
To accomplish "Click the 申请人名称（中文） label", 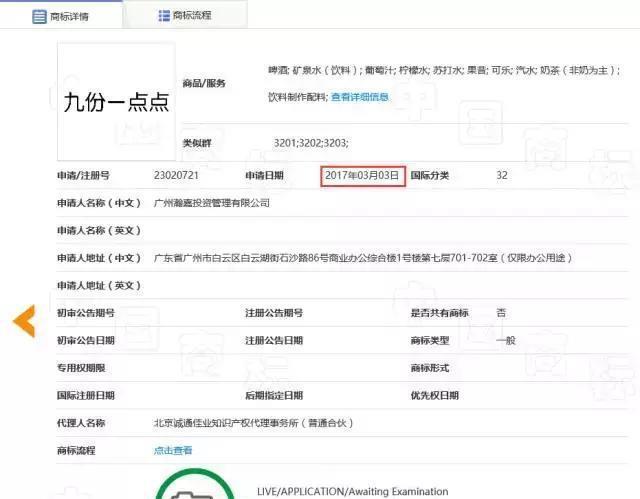I will pos(99,203).
